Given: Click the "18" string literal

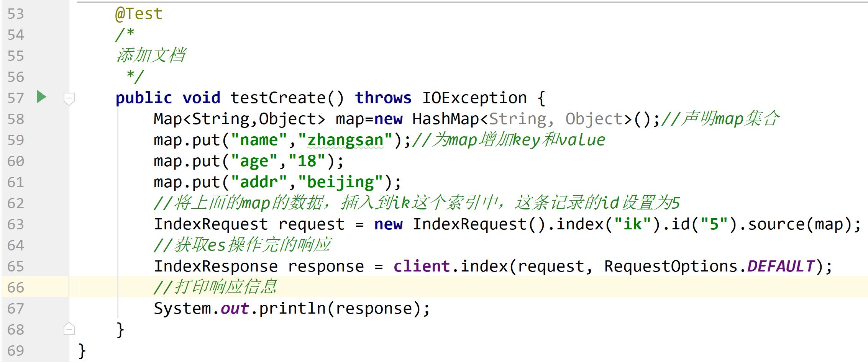Looking at the screenshot, I should click(307, 161).
